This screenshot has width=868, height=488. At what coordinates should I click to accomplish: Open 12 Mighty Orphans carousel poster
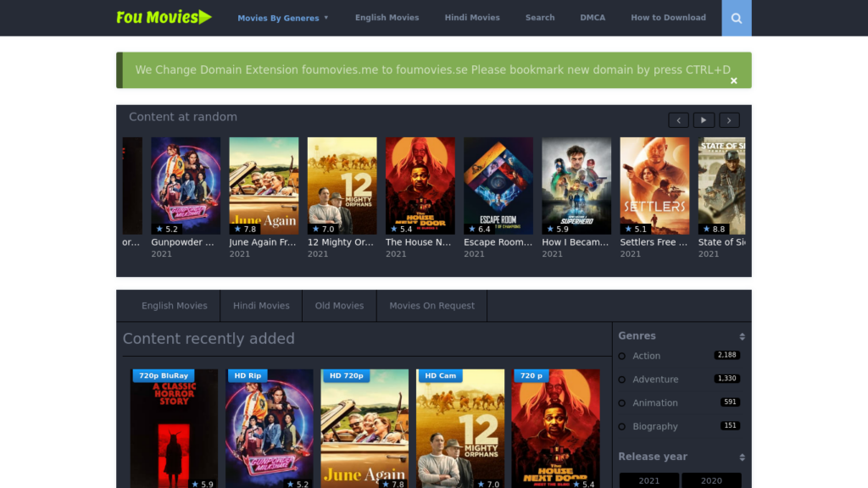click(x=342, y=186)
